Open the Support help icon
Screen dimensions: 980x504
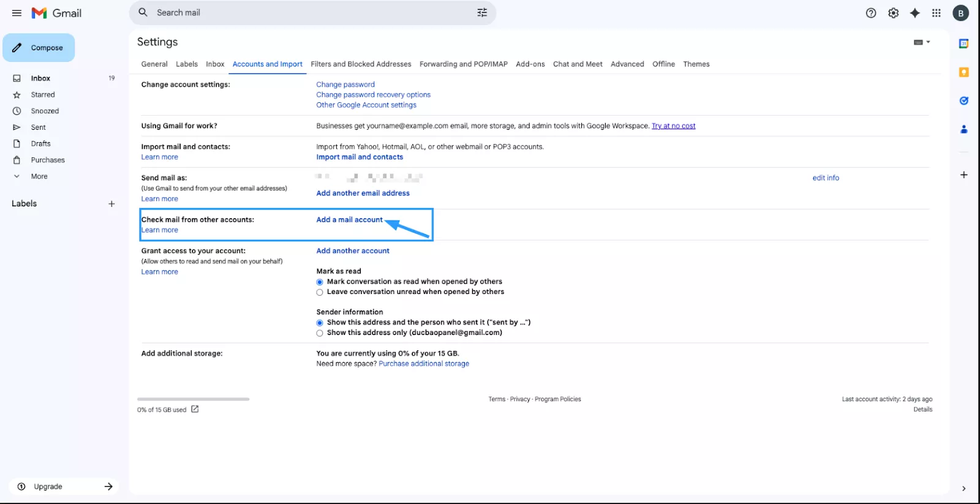click(870, 13)
